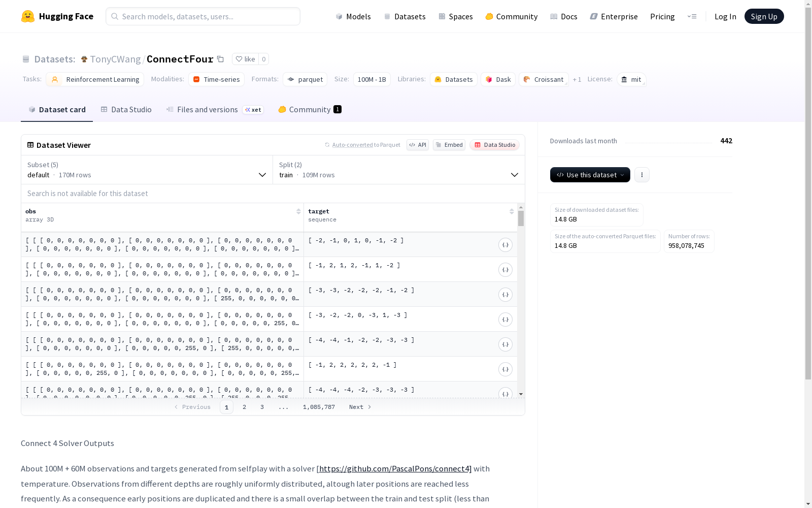The image size is (812, 508).
Task: Go to page 2 of the viewer
Action: pyautogui.click(x=244, y=407)
